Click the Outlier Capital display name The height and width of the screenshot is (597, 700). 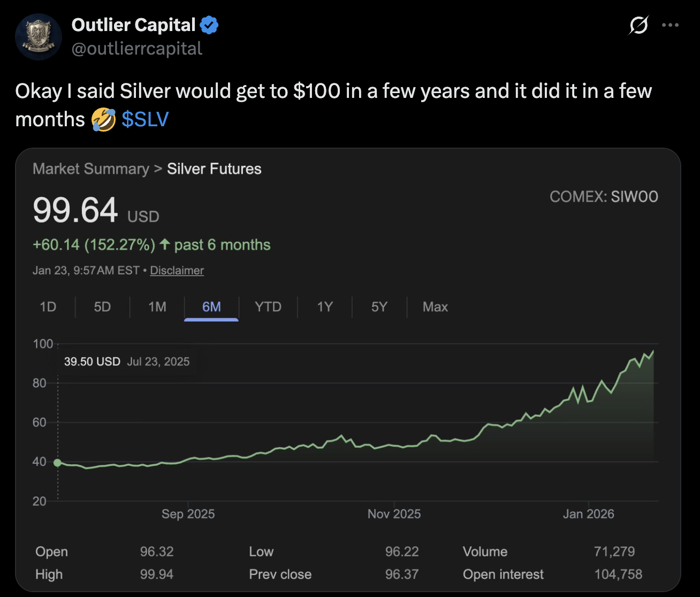click(x=133, y=25)
